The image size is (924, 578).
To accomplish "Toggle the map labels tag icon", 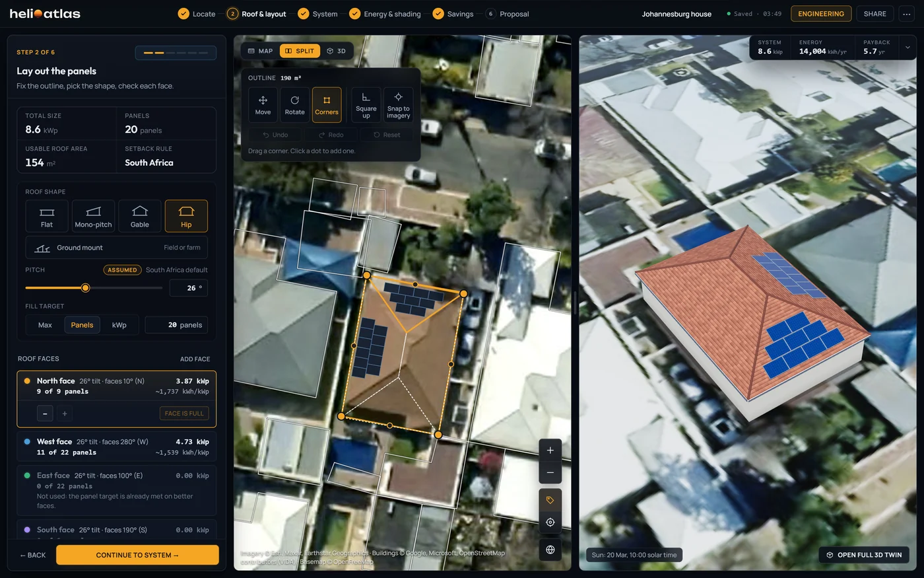I will [550, 500].
